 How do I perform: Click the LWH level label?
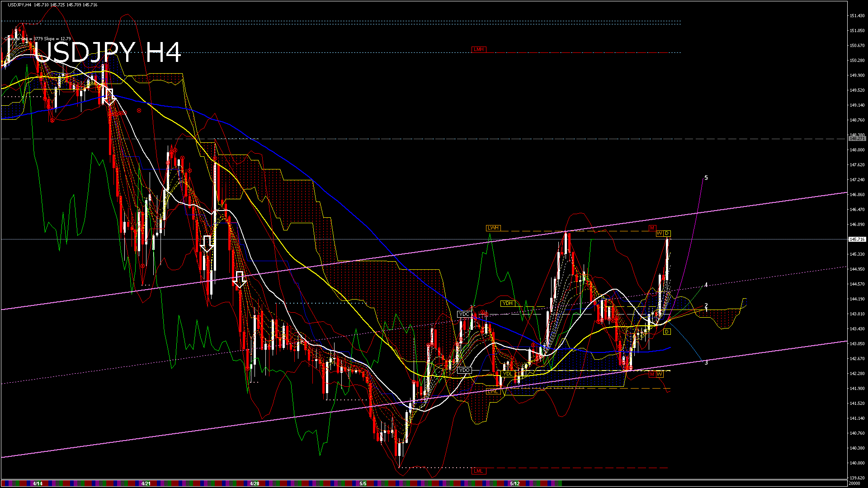click(x=493, y=228)
